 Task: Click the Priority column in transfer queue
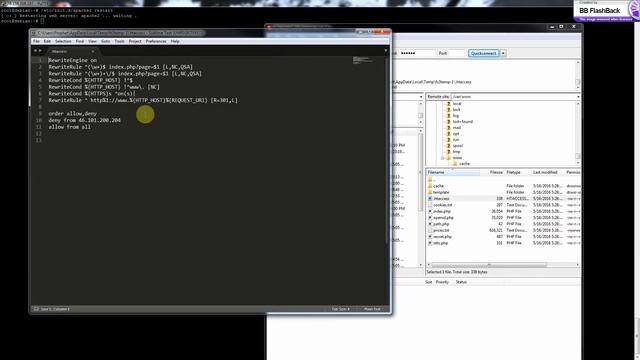[442, 282]
